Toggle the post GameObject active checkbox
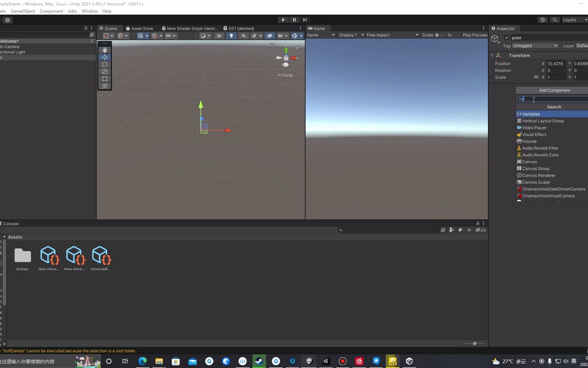This screenshot has height=368, width=588. tap(507, 37)
